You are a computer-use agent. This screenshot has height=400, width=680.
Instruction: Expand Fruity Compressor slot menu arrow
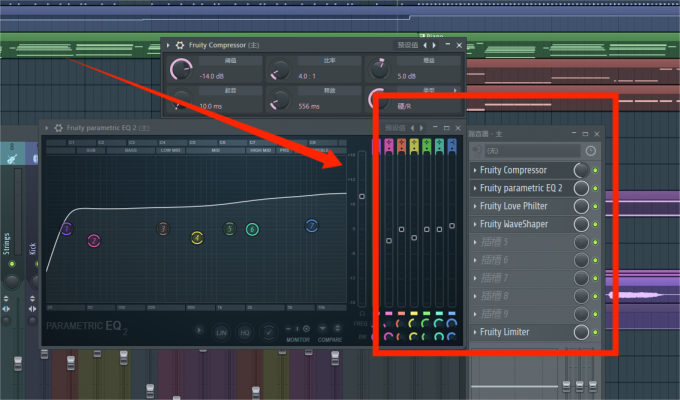coord(475,170)
